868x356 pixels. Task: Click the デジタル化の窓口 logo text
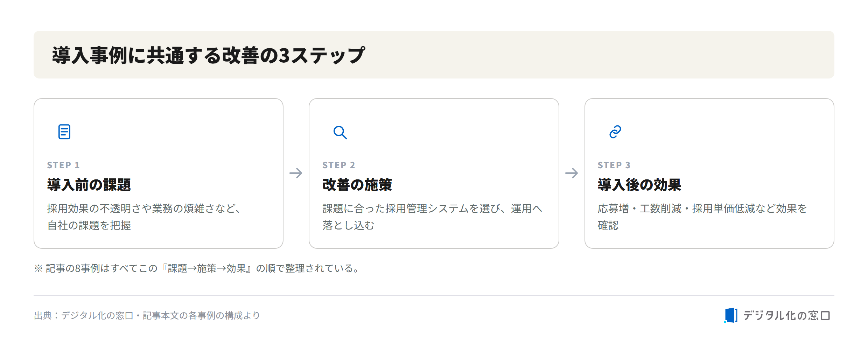786,316
